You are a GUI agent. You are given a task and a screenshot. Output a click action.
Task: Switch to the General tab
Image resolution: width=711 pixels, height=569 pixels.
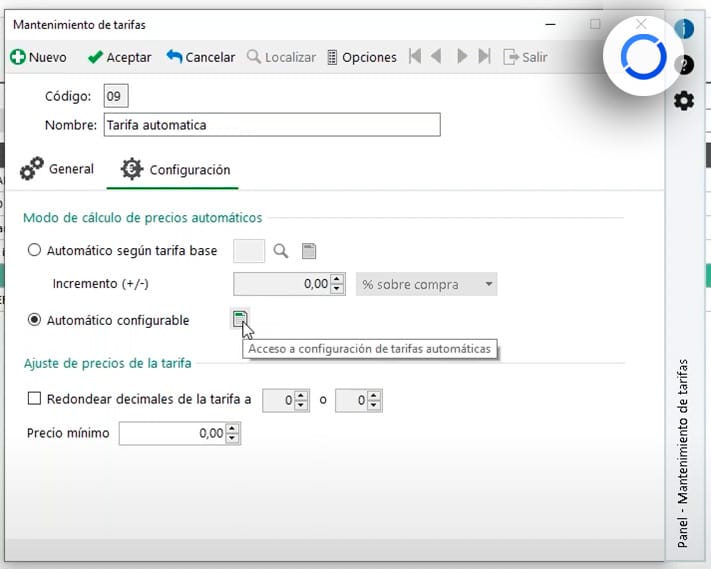(57, 169)
